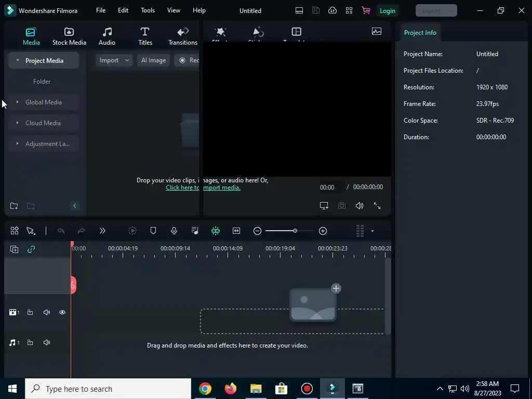Toggle the auto ripple link icon
This screenshot has height=399, width=532.
31,249
